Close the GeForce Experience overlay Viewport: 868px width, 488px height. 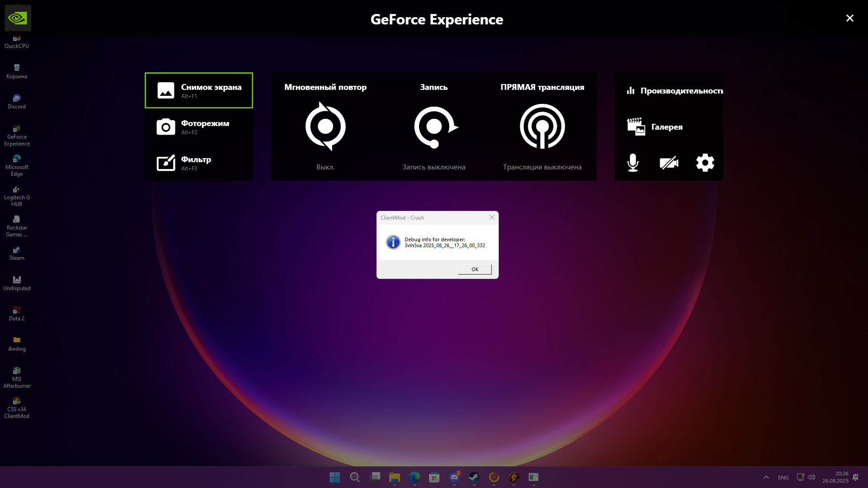(850, 18)
